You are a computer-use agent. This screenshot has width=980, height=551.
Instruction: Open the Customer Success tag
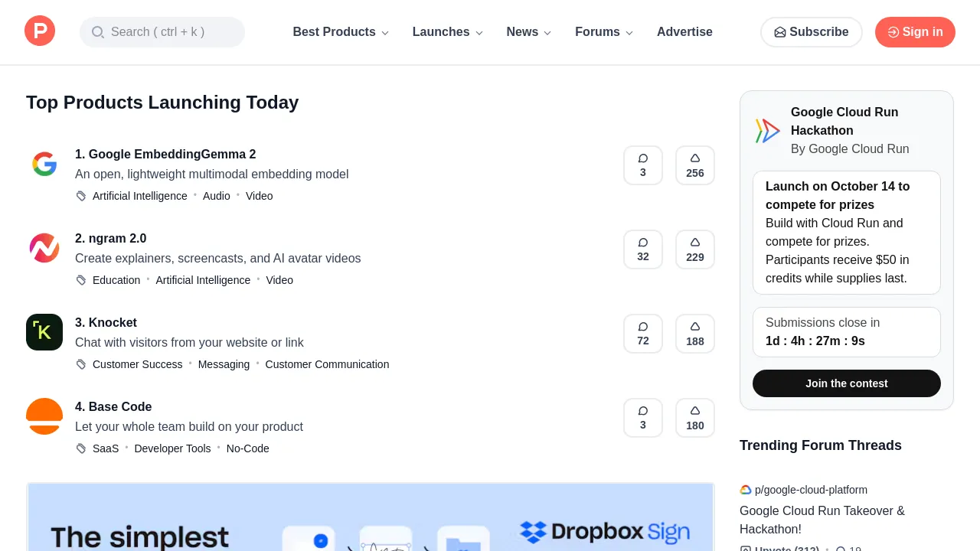(x=138, y=364)
